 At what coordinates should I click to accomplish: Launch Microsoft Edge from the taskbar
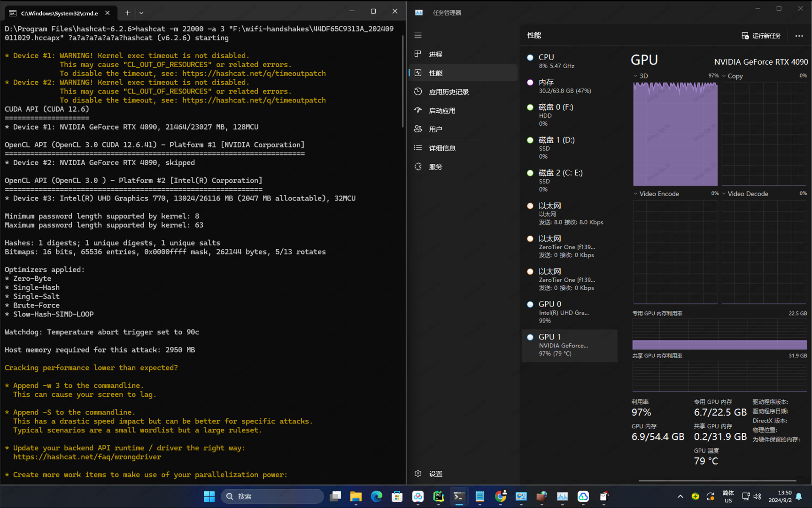[x=377, y=496]
